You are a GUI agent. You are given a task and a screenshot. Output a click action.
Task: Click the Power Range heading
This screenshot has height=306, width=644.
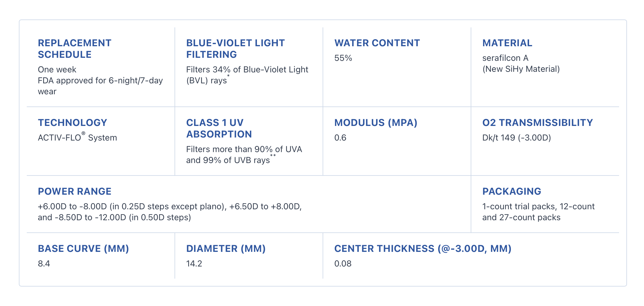[x=74, y=192]
